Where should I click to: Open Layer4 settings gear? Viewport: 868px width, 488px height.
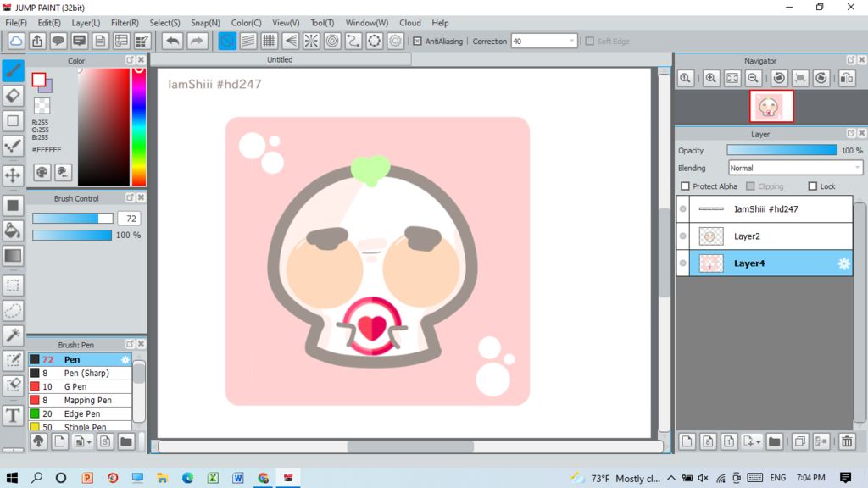843,263
